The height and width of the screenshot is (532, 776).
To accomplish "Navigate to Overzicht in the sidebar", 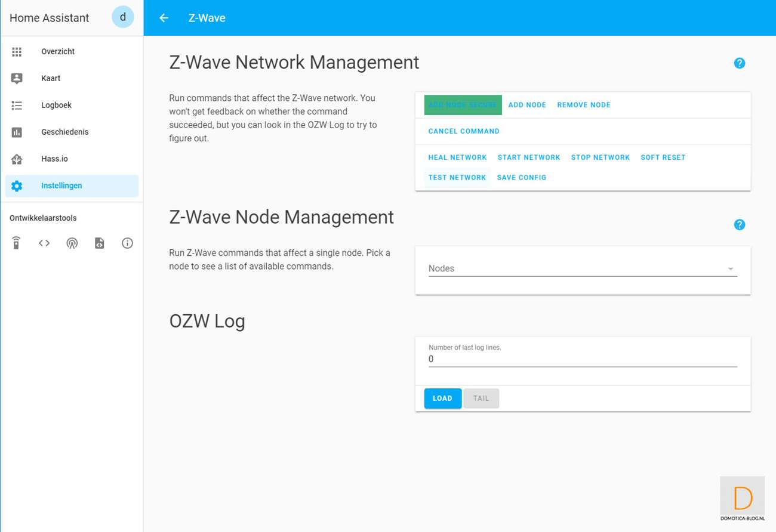I will click(72, 51).
